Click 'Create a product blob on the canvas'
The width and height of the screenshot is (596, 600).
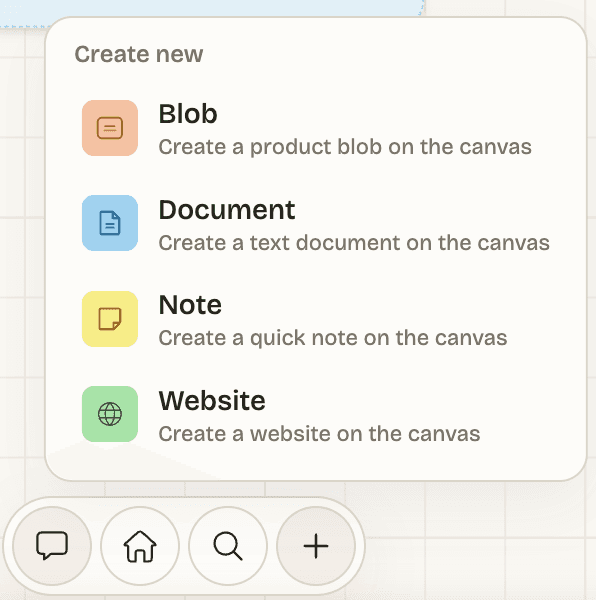(x=345, y=147)
